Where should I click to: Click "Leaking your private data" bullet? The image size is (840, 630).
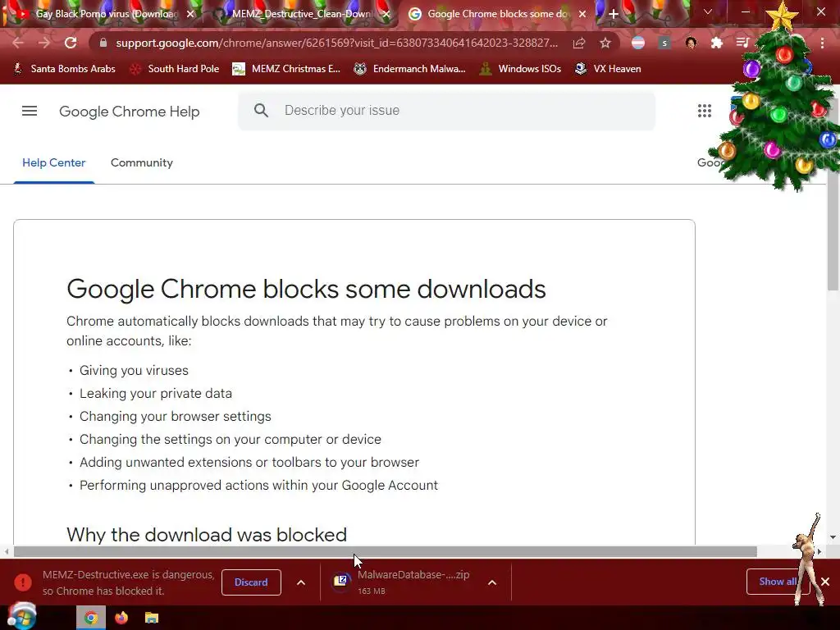156,394
